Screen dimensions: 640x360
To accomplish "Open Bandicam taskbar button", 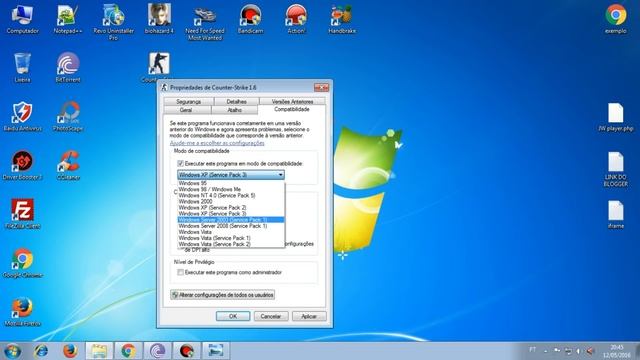I will [187, 351].
